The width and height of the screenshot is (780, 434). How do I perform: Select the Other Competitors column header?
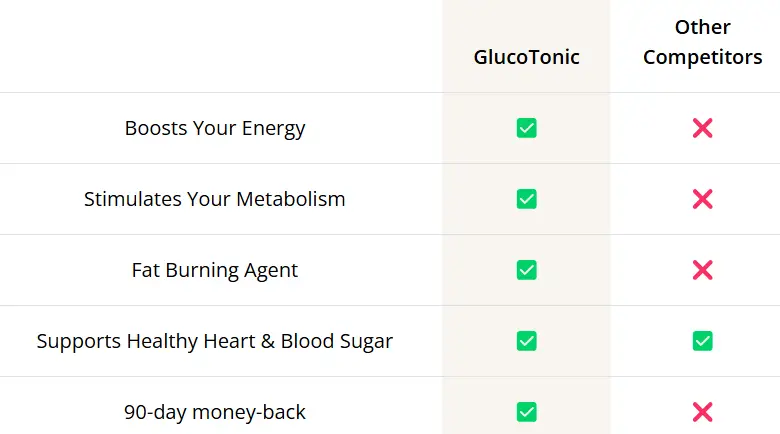click(x=702, y=42)
